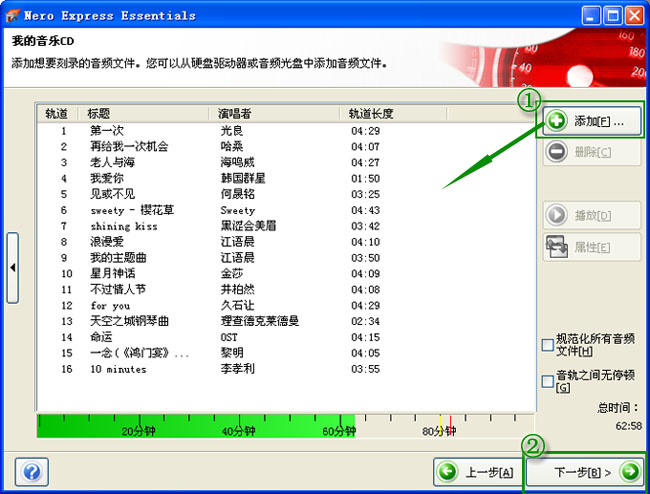Select track sweety - 樱花草
This screenshot has width=650, height=494.
(132, 210)
